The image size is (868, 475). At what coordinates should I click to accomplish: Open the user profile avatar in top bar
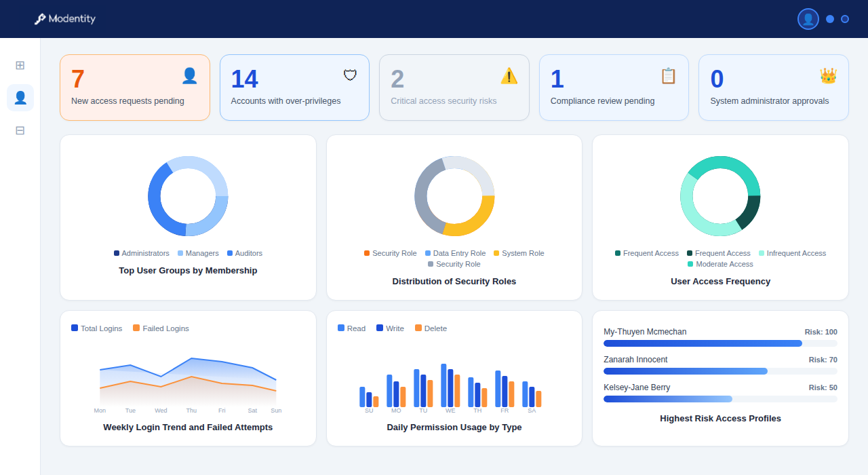pos(808,18)
